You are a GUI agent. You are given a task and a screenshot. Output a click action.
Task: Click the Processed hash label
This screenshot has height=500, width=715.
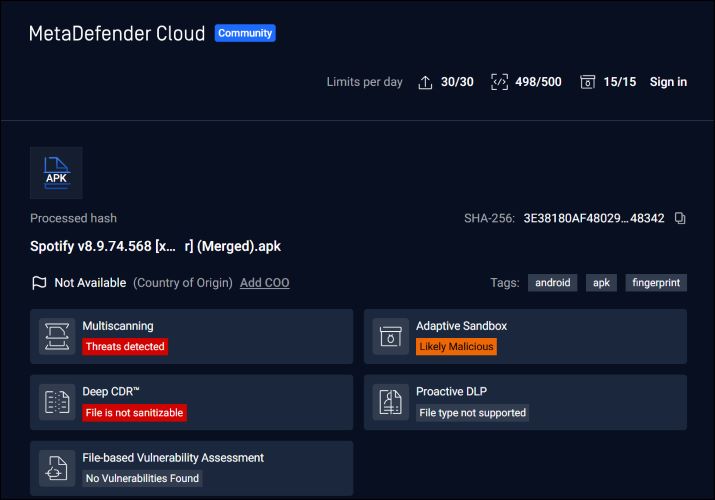coord(73,218)
